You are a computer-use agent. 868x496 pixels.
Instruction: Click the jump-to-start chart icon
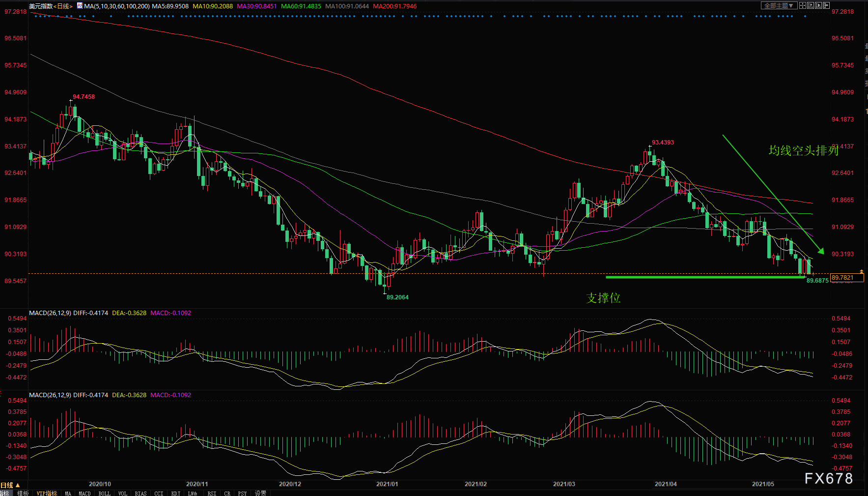coord(811,5)
